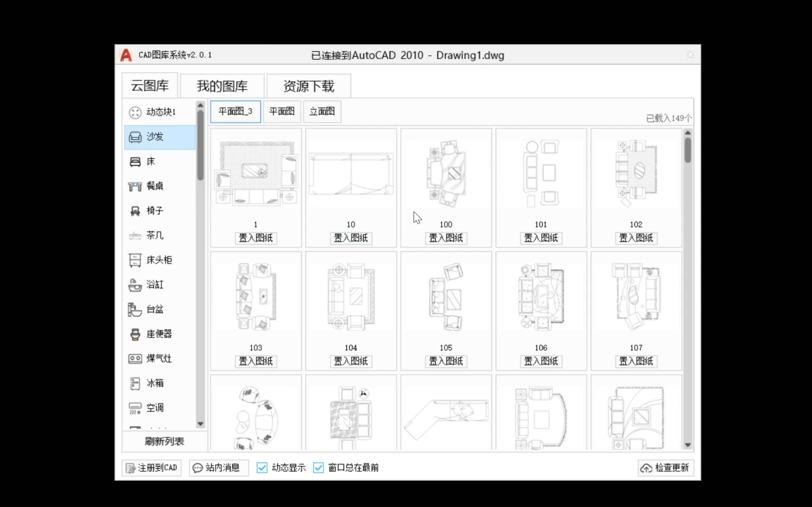Choose the thumbnail labeled 102
Image resolution: width=812 pixels, height=507 pixels.
coord(636,173)
